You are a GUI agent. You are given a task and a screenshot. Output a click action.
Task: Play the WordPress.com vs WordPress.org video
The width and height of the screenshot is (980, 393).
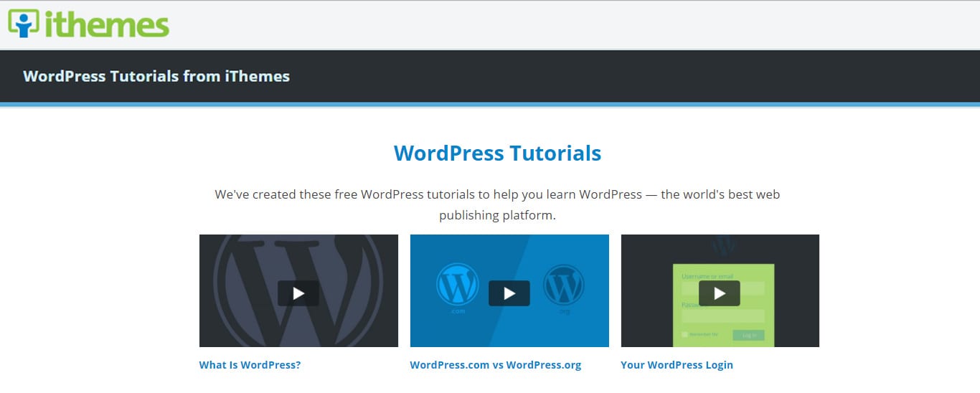pyautogui.click(x=509, y=293)
